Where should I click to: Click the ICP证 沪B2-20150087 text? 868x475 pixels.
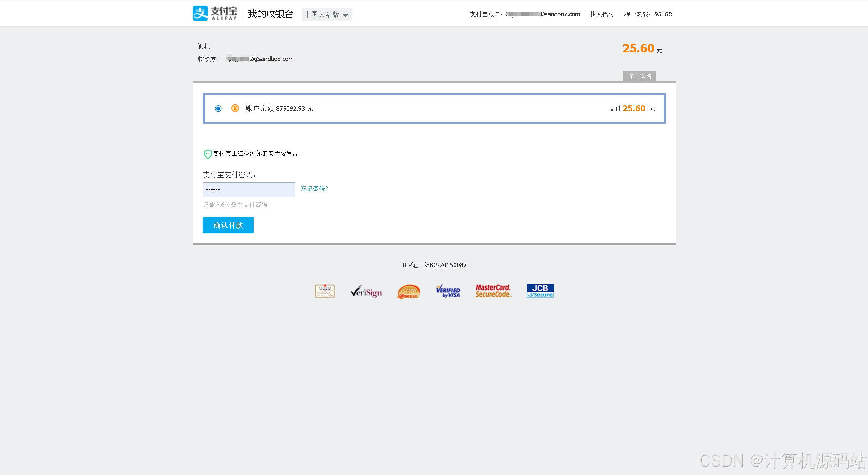tap(434, 265)
